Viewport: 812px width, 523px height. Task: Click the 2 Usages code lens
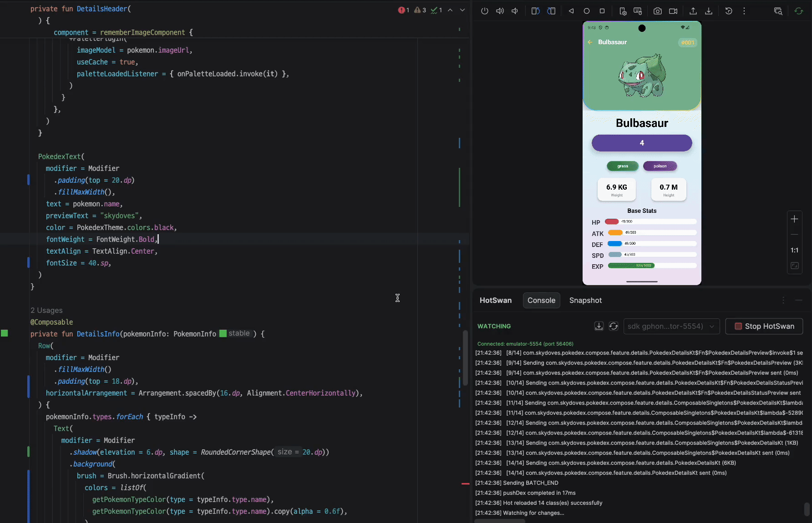coord(46,310)
